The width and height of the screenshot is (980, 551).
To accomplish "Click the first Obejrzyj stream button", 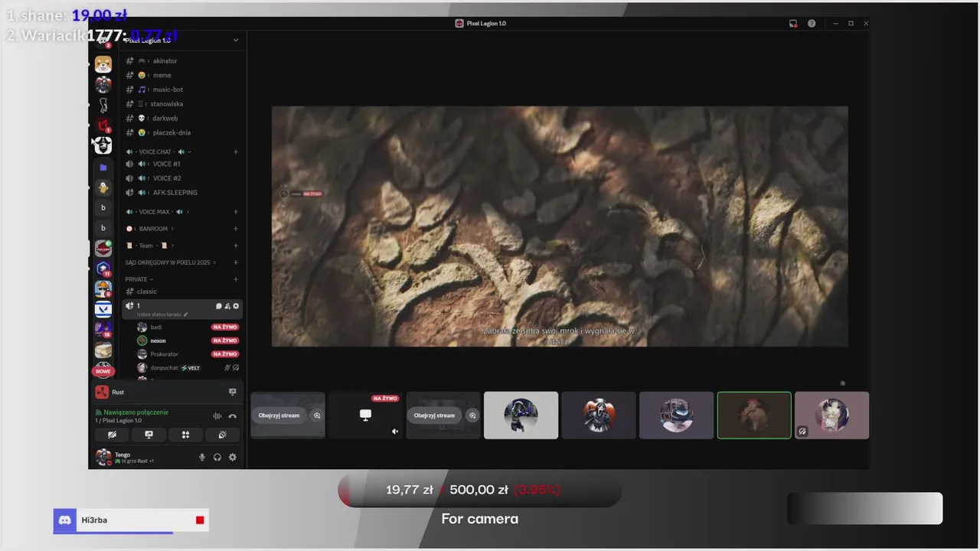I will click(x=279, y=416).
